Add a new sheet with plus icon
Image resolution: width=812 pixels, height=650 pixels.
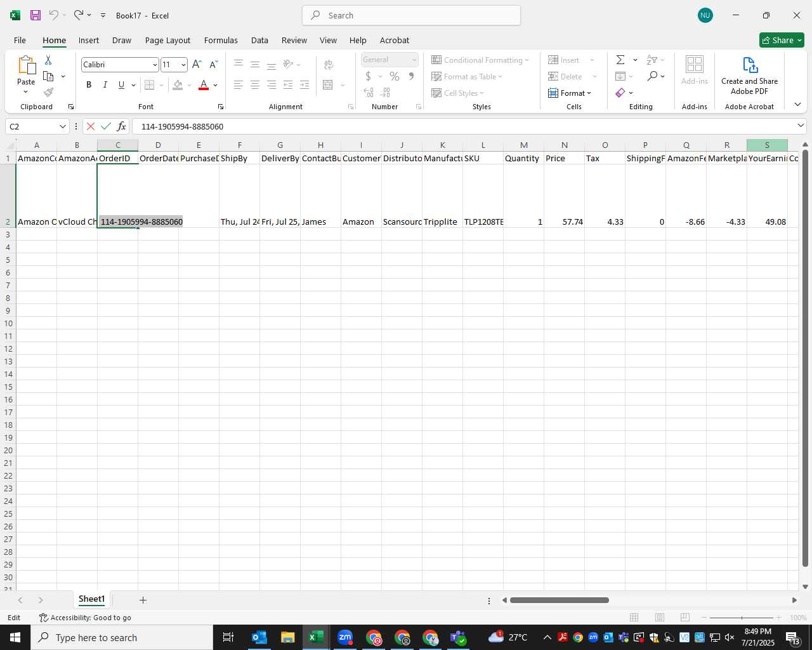[143, 600]
